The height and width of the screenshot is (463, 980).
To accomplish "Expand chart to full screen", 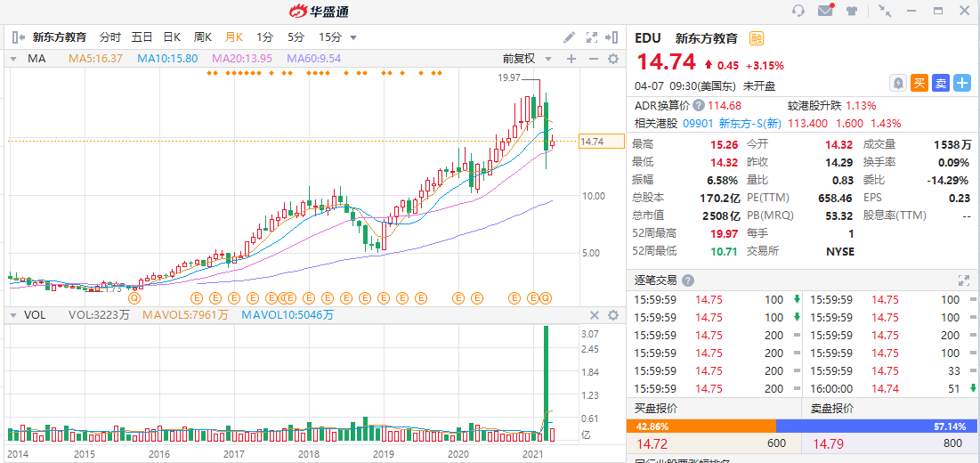I will pyautogui.click(x=591, y=37).
